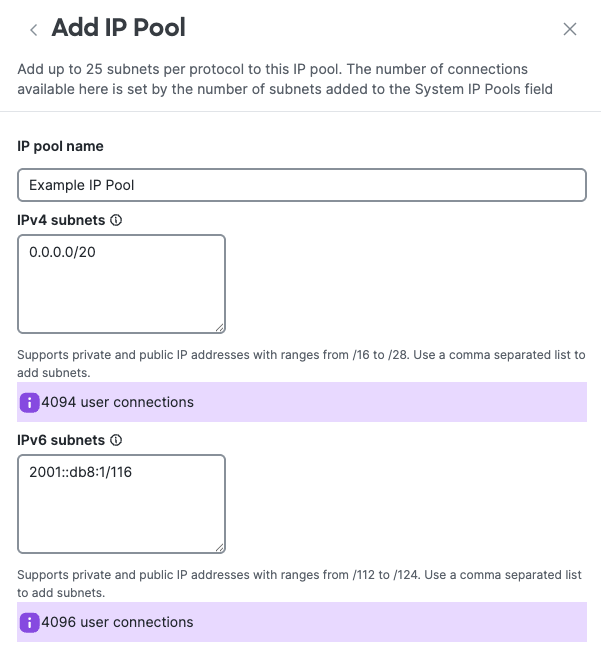This screenshot has height=653, width=601.
Task: Click the Add IP Pool heading
Action: click(x=118, y=28)
